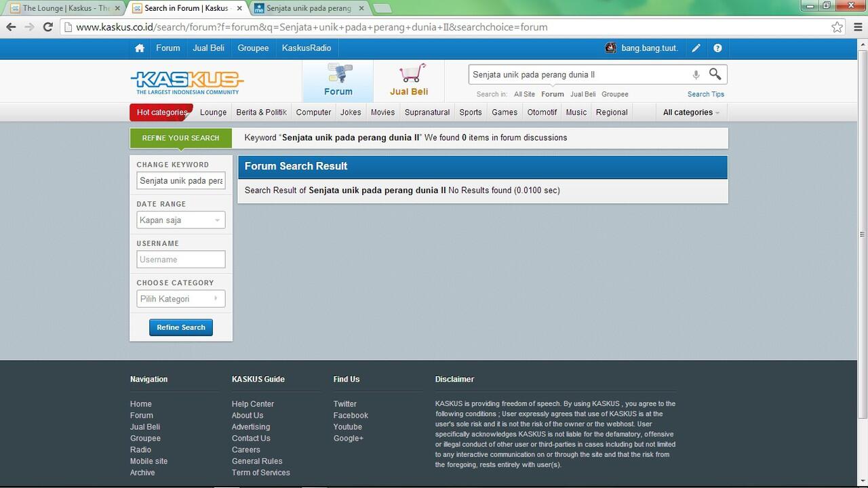Image resolution: width=868 pixels, height=488 pixels.
Task: Click the Home icon in blue navbar
Action: (x=140, y=48)
